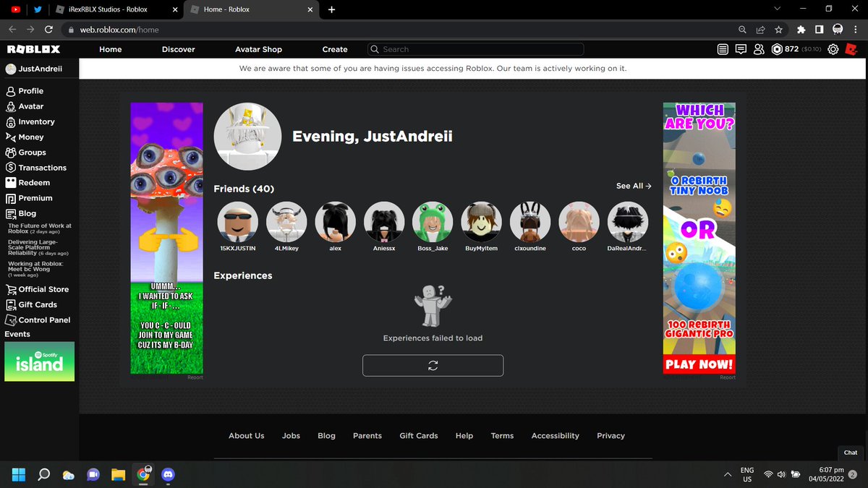
Task: Open the Chrome side panel icon
Action: (819, 30)
